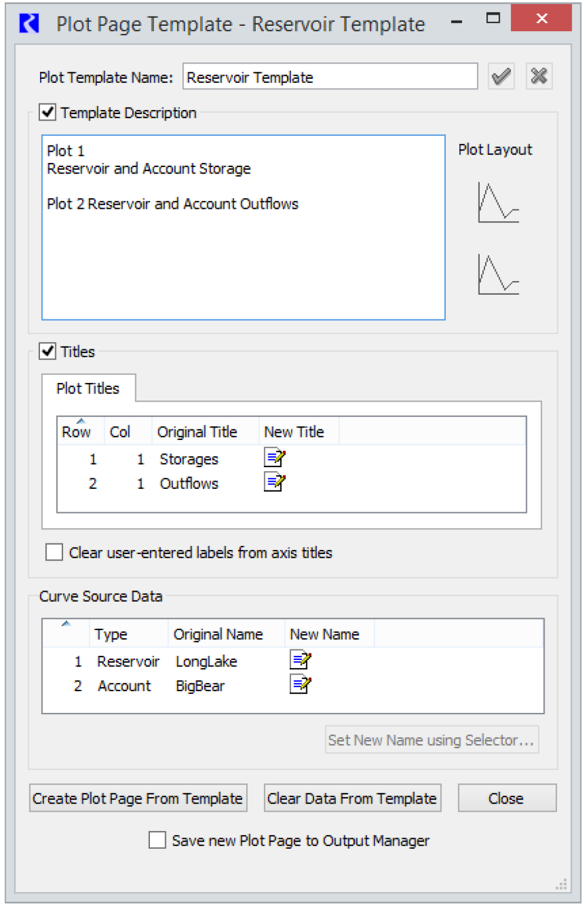Click into the Plot Template Name field
The height and width of the screenshot is (907, 588).
(329, 77)
